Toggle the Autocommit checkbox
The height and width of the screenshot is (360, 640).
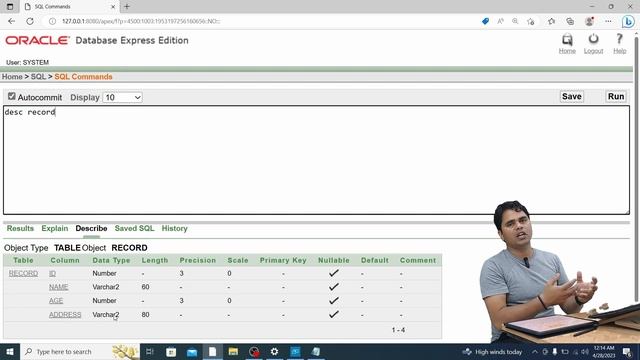11,96
